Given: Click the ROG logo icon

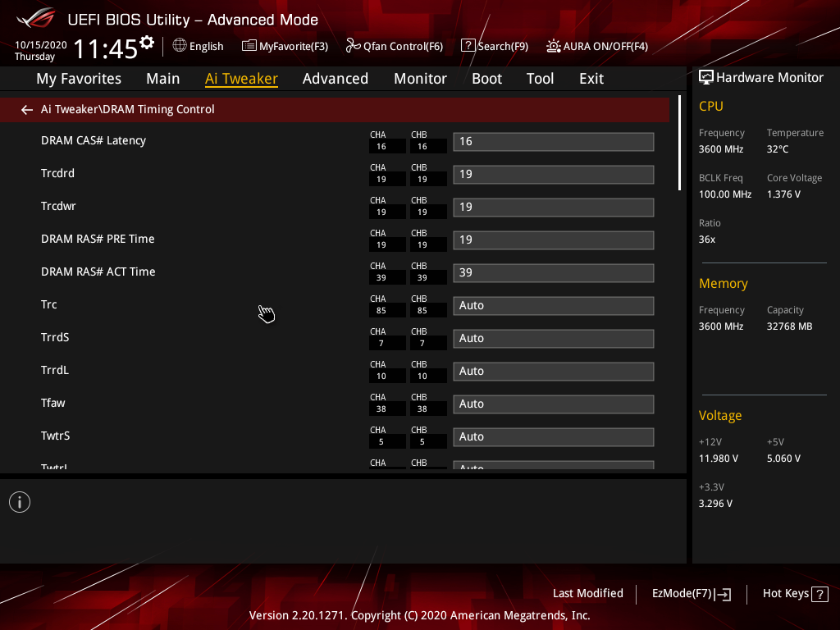Looking at the screenshot, I should [x=35, y=19].
